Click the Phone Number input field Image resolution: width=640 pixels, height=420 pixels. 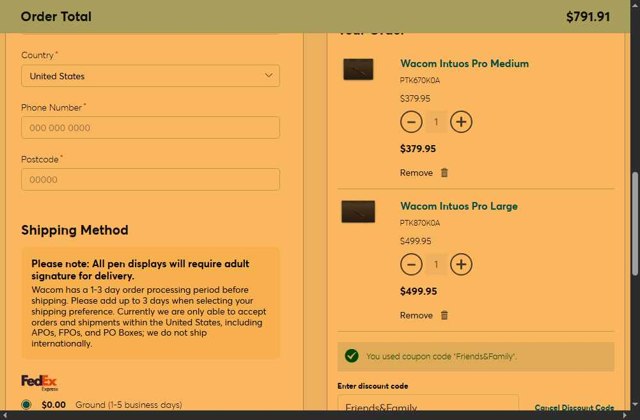coord(150,128)
